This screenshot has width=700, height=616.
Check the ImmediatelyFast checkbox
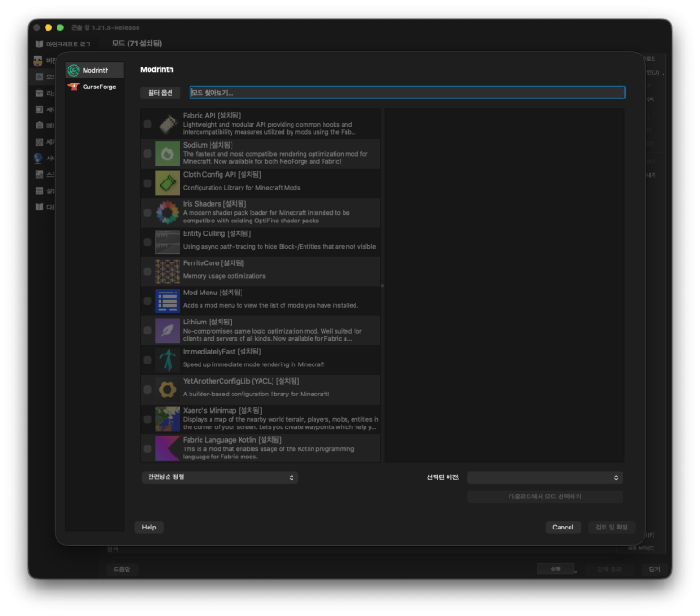coord(148,360)
